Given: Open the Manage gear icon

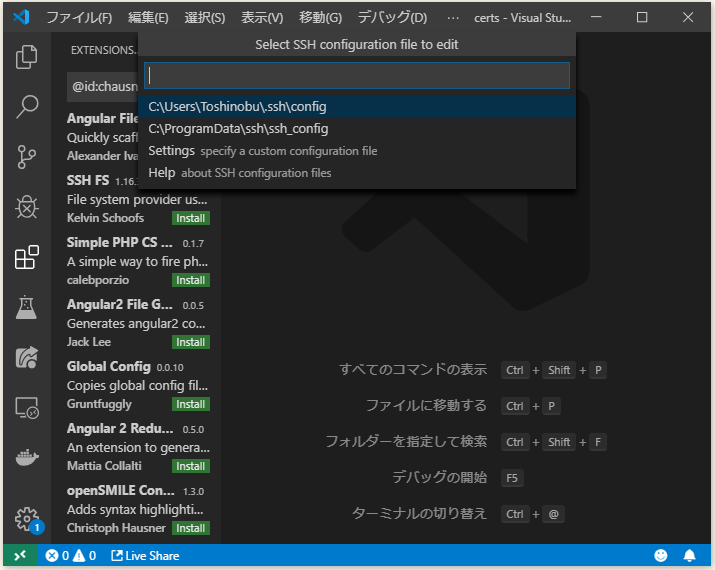Looking at the screenshot, I should [x=26, y=519].
